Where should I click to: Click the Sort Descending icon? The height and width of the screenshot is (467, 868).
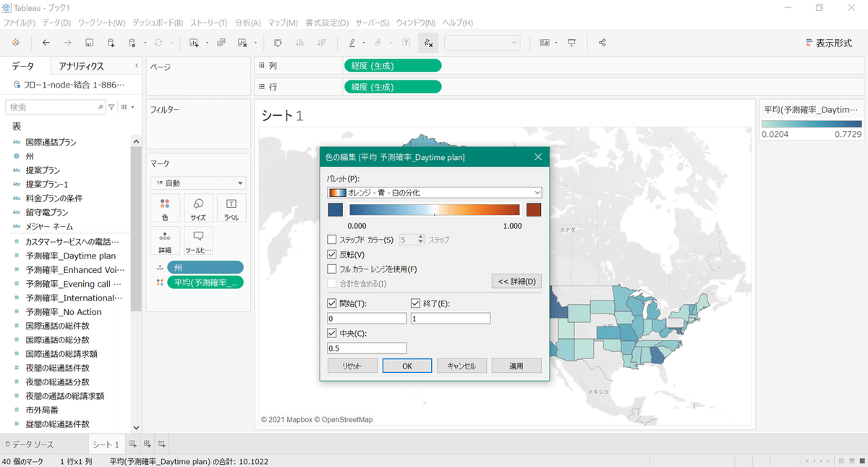click(321, 43)
